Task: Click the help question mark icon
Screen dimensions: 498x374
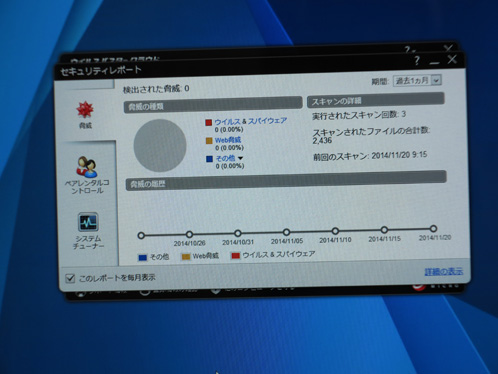Action: pyautogui.click(x=417, y=61)
